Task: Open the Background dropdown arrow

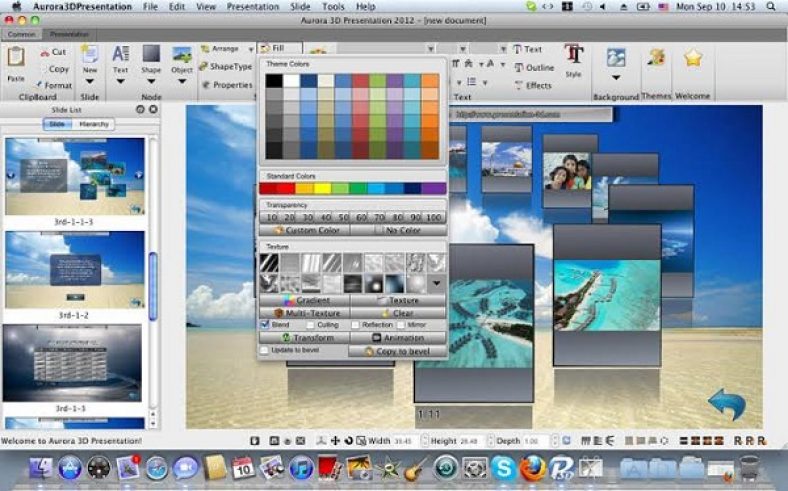Action: [615, 78]
